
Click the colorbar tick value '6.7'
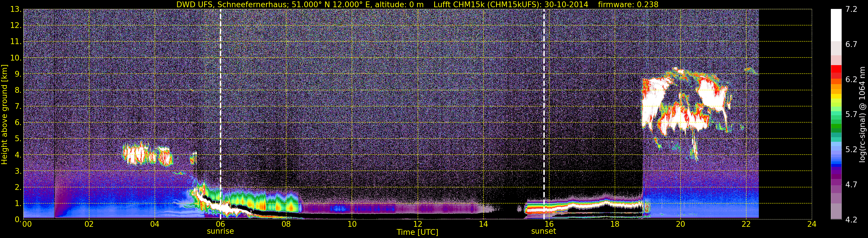[852, 44]
